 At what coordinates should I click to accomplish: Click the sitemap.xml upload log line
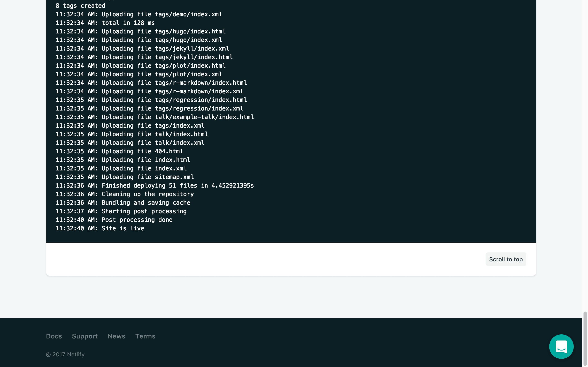click(125, 177)
